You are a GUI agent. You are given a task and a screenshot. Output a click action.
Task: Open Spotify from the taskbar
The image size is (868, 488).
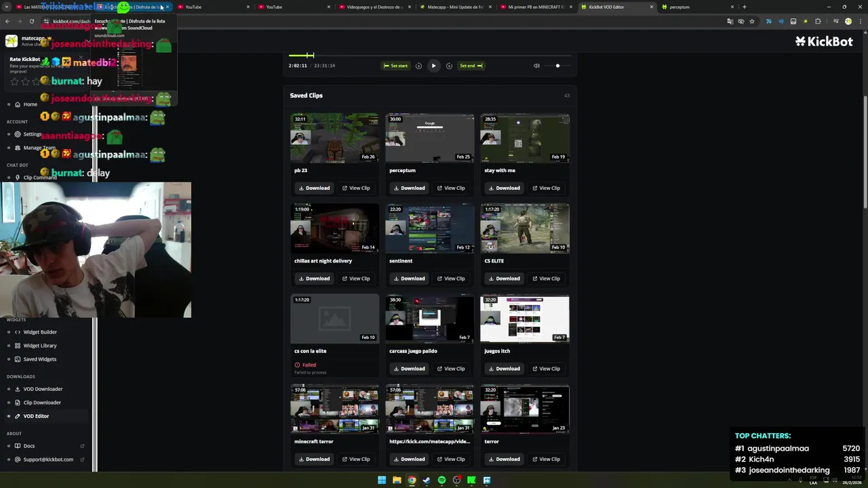(x=441, y=480)
